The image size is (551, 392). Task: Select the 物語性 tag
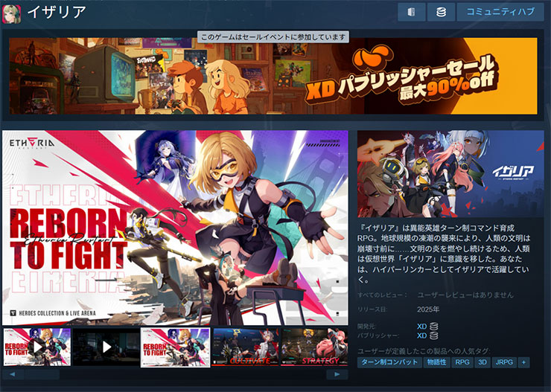[437, 362]
